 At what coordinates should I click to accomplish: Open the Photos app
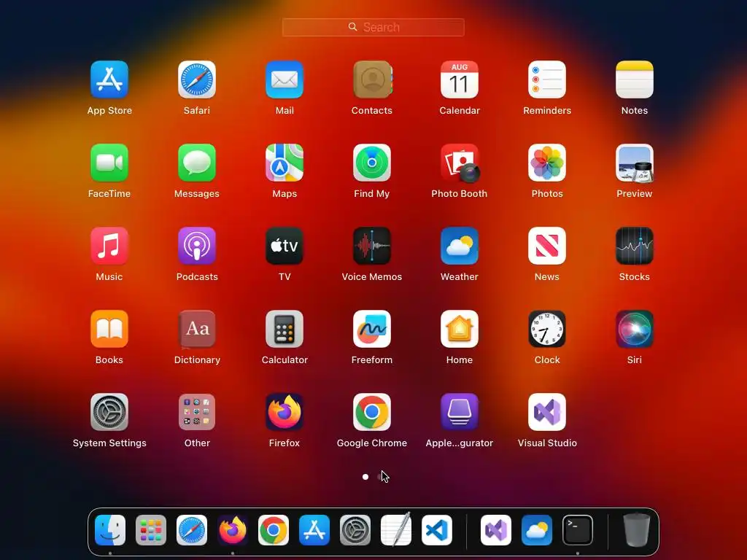tap(547, 163)
